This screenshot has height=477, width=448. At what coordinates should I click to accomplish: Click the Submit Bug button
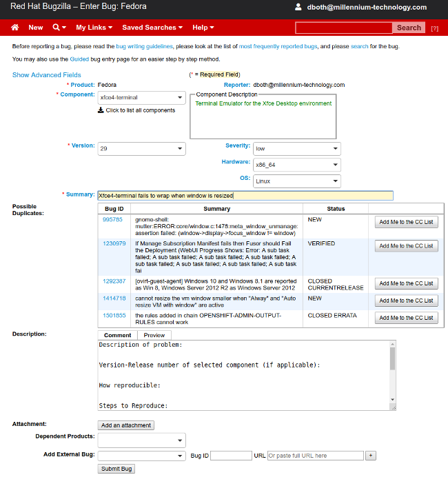tap(116, 469)
